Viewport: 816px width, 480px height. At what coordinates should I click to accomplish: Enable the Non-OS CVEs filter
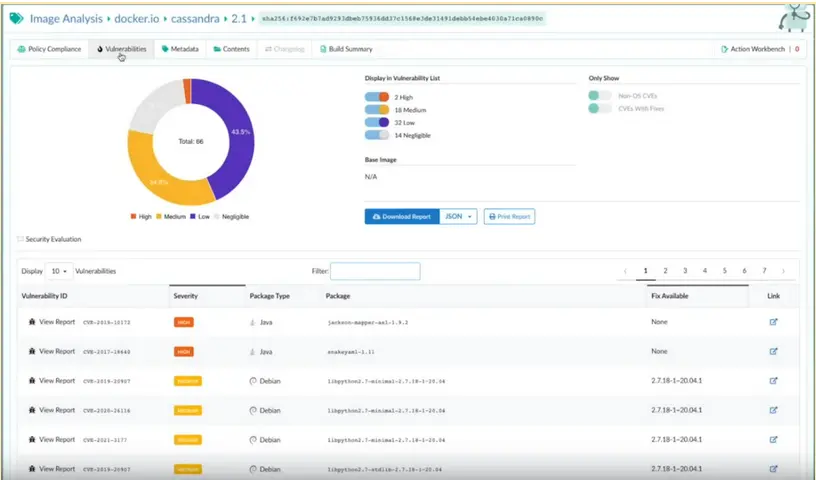tap(600, 95)
